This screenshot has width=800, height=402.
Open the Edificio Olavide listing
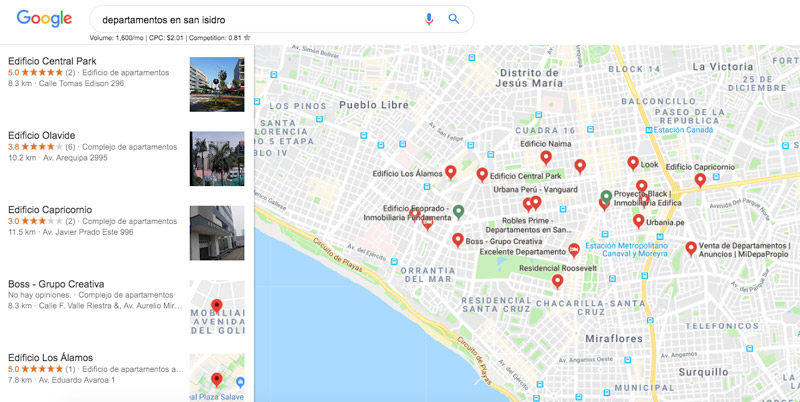[x=127, y=157]
